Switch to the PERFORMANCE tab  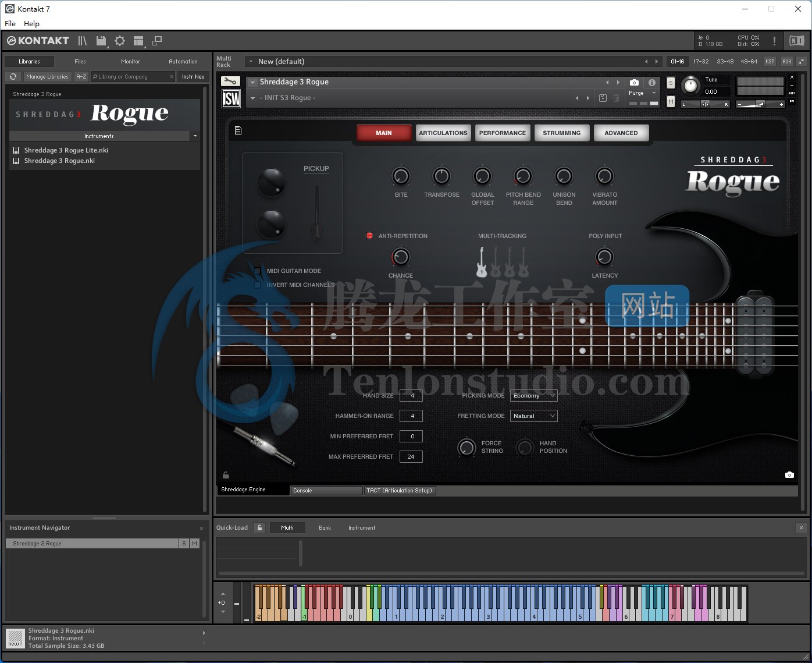503,133
